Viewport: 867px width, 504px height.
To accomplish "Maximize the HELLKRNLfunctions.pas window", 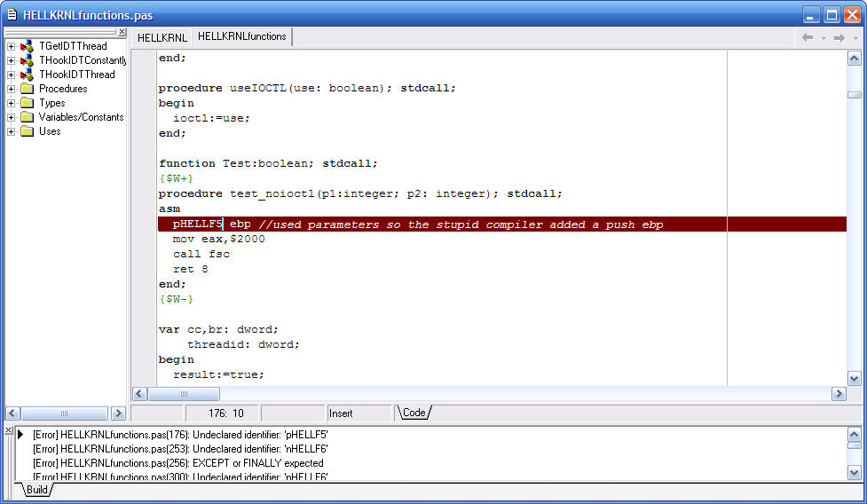I will (832, 15).
